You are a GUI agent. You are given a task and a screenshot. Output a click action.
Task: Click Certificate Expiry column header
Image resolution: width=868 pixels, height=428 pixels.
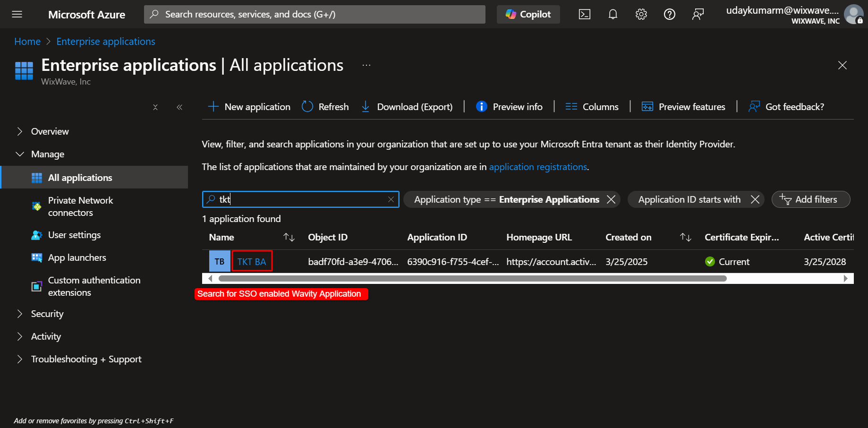tap(741, 237)
